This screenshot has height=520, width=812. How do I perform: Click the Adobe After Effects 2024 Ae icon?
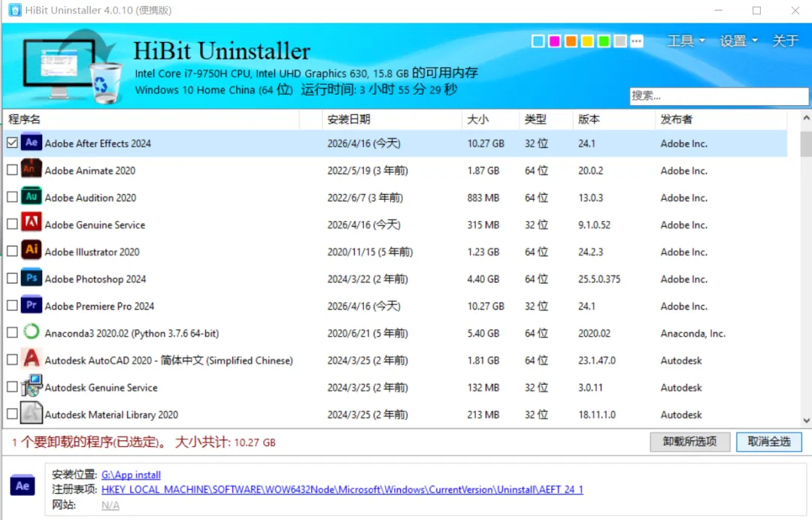[31, 142]
